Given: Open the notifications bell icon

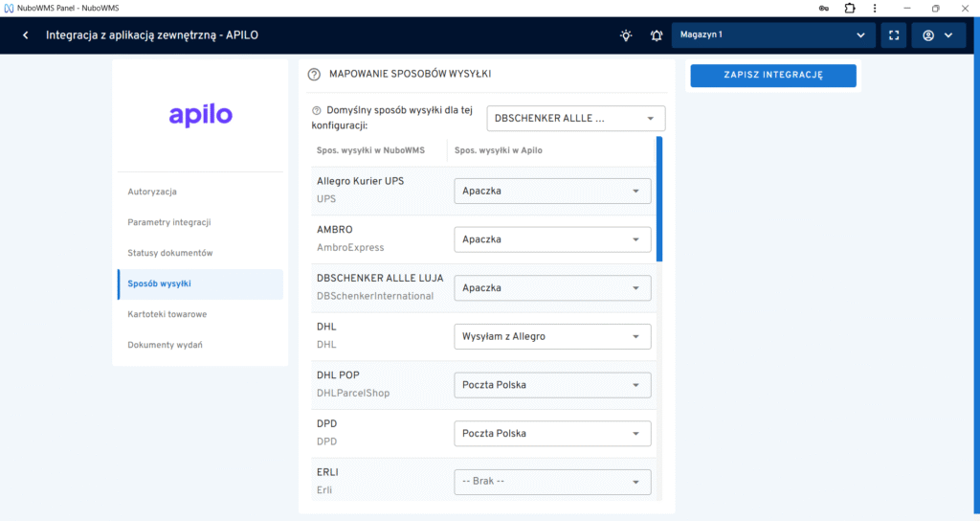Looking at the screenshot, I should click(656, 35).
